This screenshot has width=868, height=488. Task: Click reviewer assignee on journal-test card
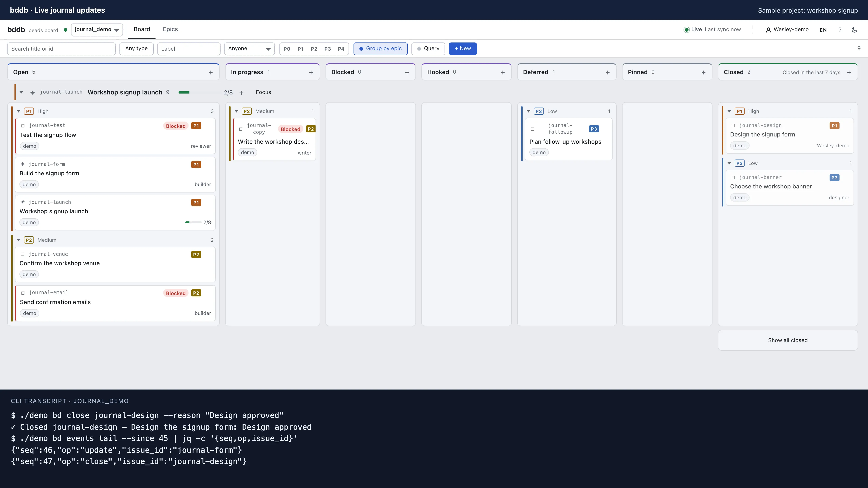tap(201, 146)
